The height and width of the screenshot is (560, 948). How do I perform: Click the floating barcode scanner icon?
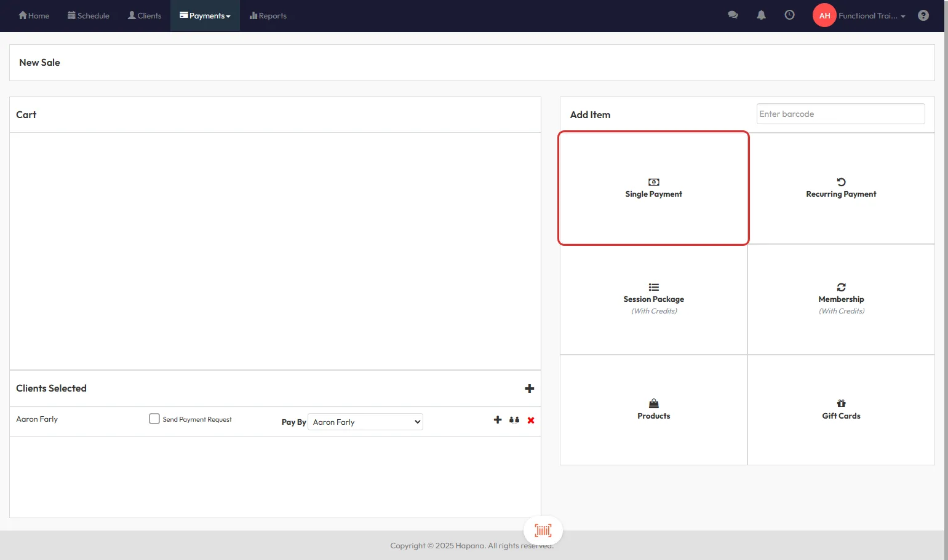tap(543, 530)
